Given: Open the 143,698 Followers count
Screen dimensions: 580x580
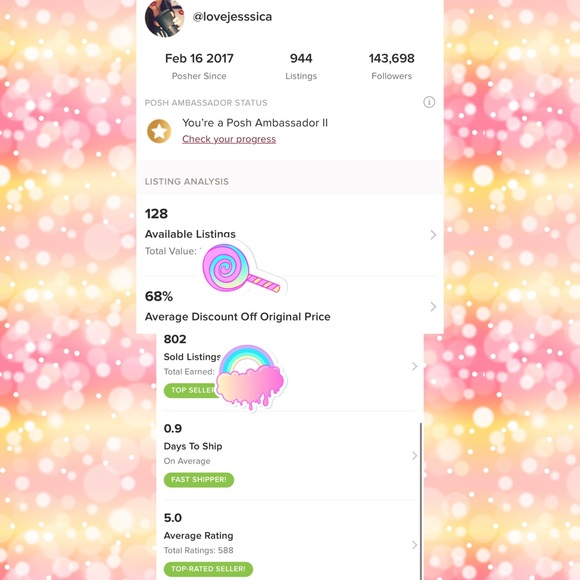Looking at the screenshot, I should (x=392, y=67).
